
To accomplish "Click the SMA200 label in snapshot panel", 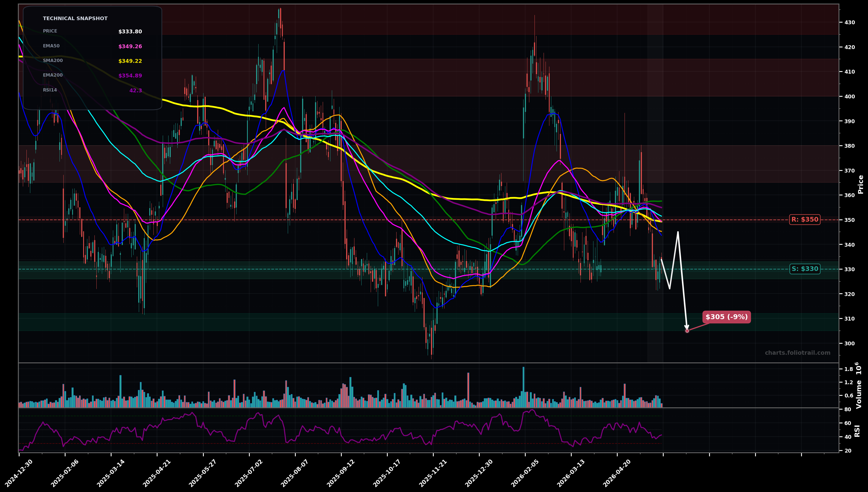I will 53,60.
